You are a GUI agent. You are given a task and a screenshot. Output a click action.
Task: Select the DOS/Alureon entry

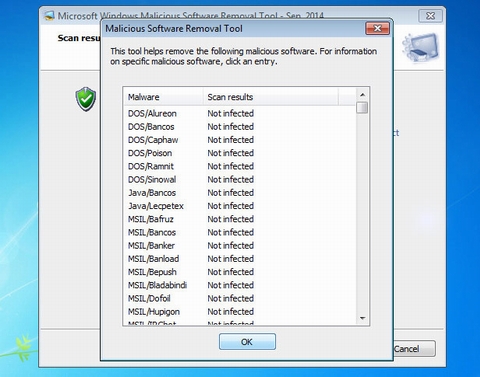point(152,113)
